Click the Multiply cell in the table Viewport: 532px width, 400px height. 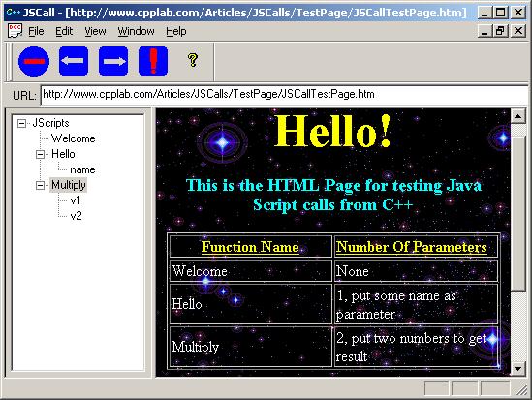pos(250,347)
